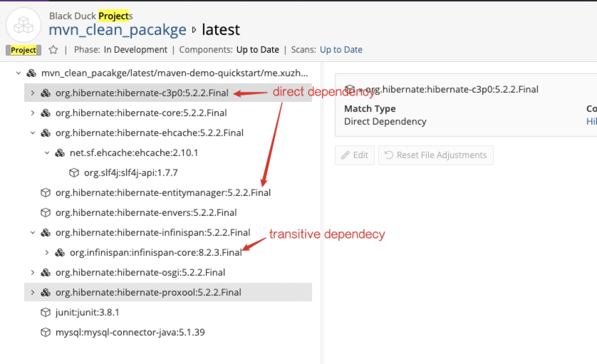The height and width of the screenshot is (364, 597).
Task: Click the Edit button
Action: click(354, 155)
